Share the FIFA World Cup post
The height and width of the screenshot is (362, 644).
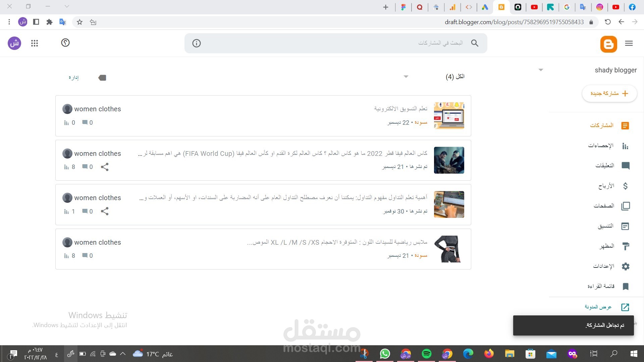tap(105, 167)
